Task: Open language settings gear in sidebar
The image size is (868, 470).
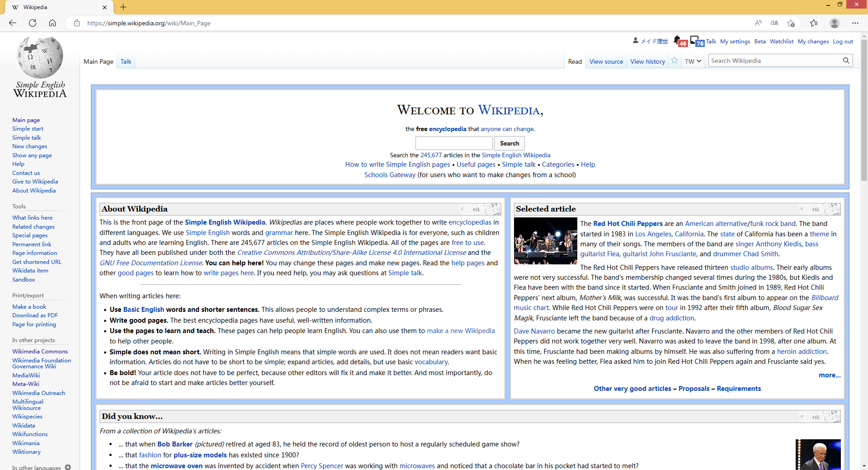Action: [68, 467]
